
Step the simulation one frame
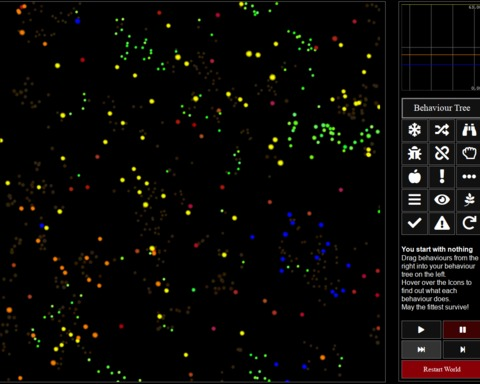(x=462, y=349)
